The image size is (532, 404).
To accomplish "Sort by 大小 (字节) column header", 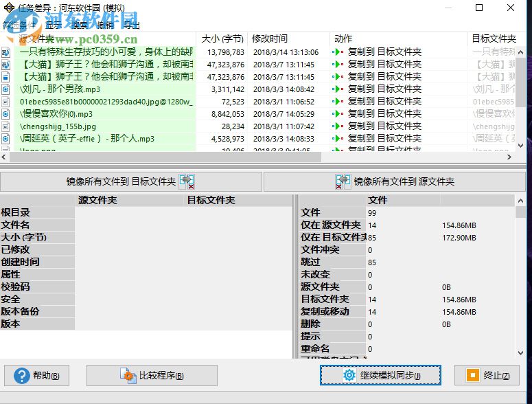I will pyautogui.click(x=222, y=38).
